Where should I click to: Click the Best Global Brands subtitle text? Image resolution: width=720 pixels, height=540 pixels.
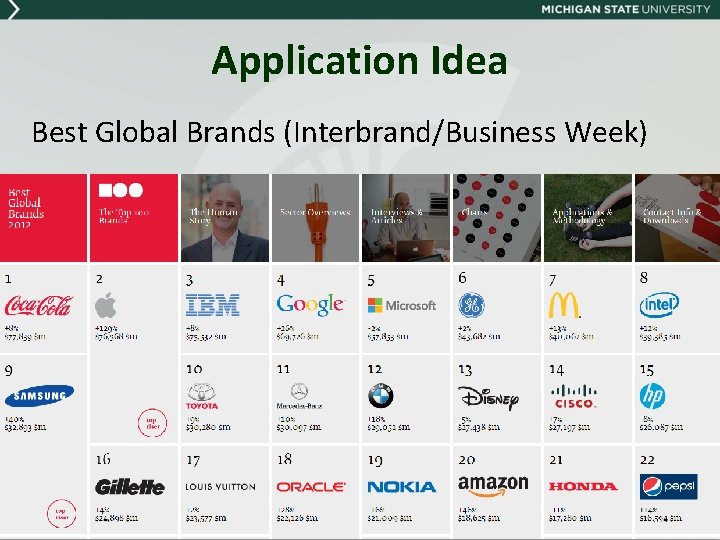[339, 132]
